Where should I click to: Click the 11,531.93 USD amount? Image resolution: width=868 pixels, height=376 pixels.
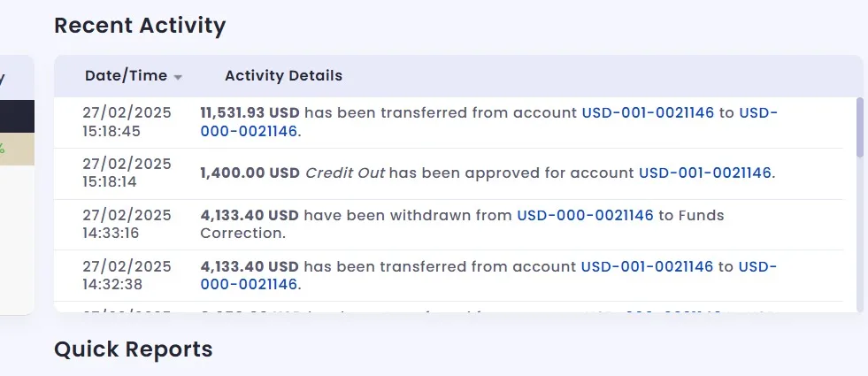(x=250, y=113)
